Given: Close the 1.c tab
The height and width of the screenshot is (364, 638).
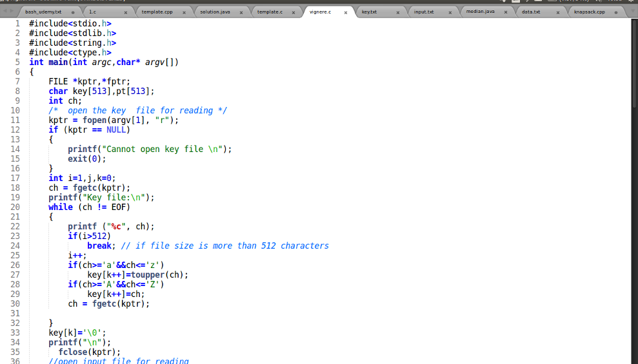Looking at the screenshot, I should tap(125, 12).
